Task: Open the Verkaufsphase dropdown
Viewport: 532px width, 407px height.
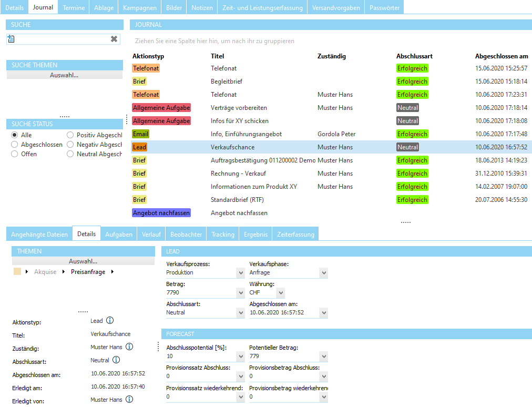Action: coord(323,272)
